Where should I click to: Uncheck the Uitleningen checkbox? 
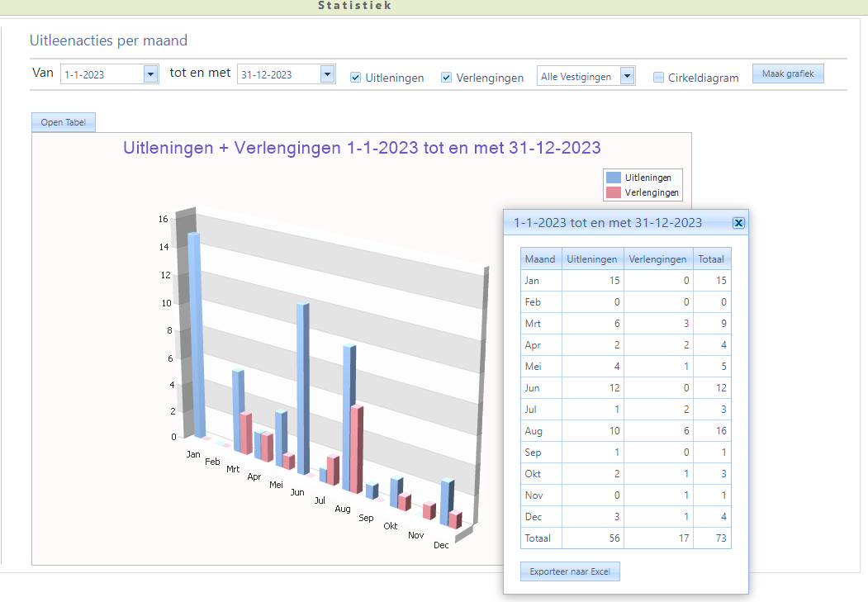coord(355,78)
